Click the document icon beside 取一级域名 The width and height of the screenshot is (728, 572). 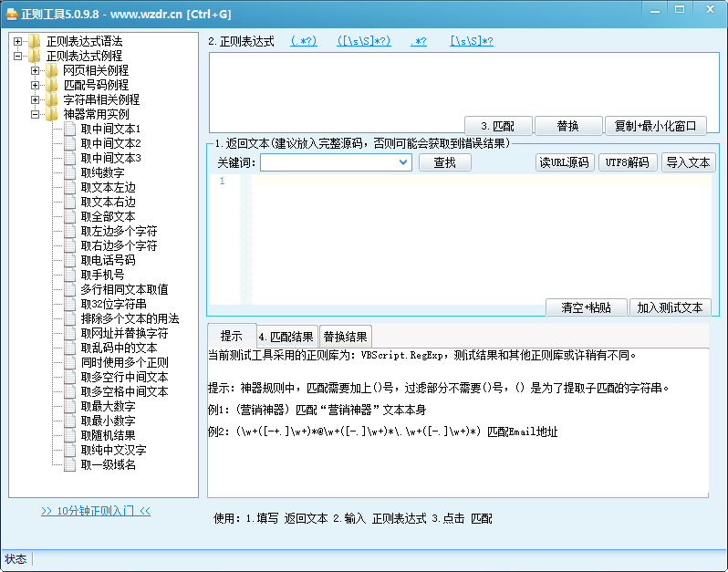[69, 464]
